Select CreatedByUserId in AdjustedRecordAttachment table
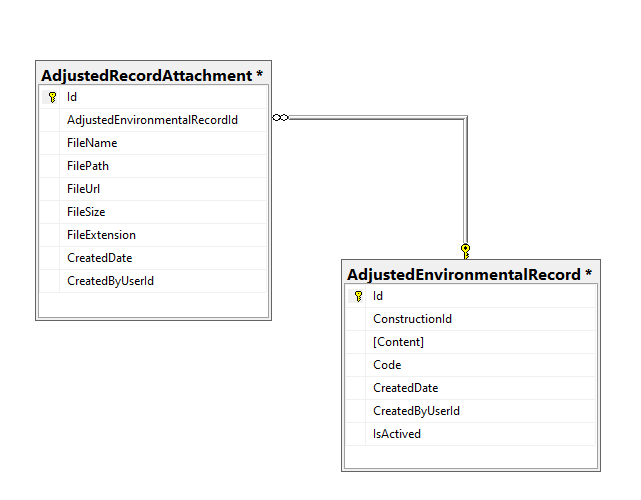The height and width of the screenshot is (500, 641). pyautogui.click(x=110, y=281)
